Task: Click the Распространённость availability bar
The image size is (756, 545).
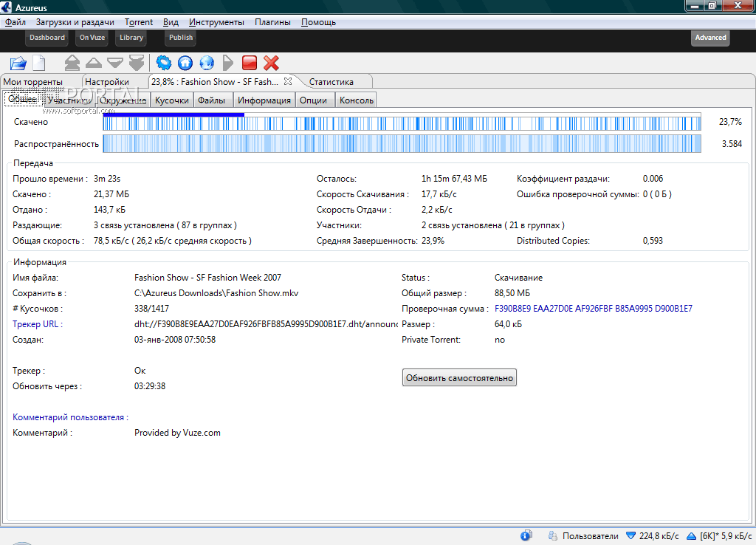Action: (402, 144)
